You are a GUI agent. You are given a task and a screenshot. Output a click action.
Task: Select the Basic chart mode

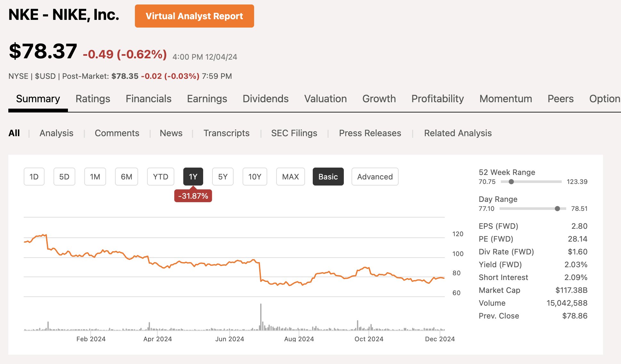pos(328,177)
